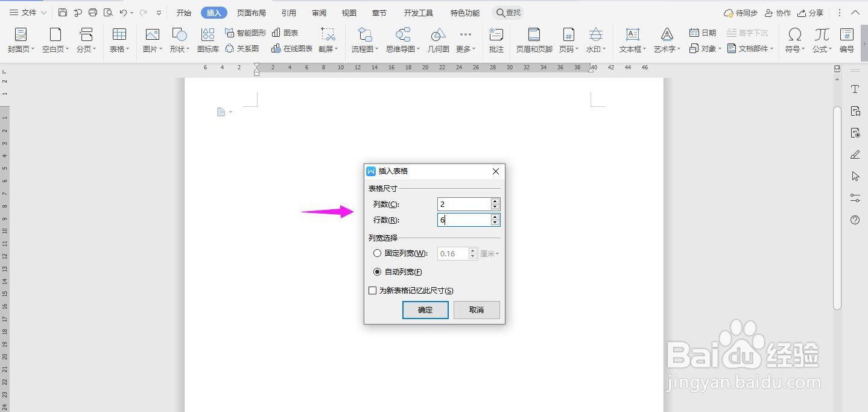868x412 pixels.
Task: Click the save icon in the quick access bar
Action: (63, 13)
